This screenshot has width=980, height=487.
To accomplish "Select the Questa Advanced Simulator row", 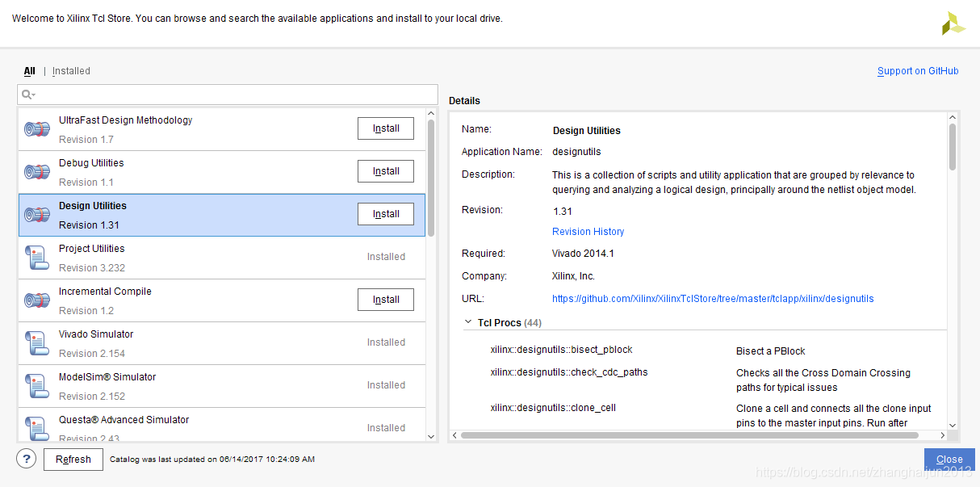I will [222, 425].
